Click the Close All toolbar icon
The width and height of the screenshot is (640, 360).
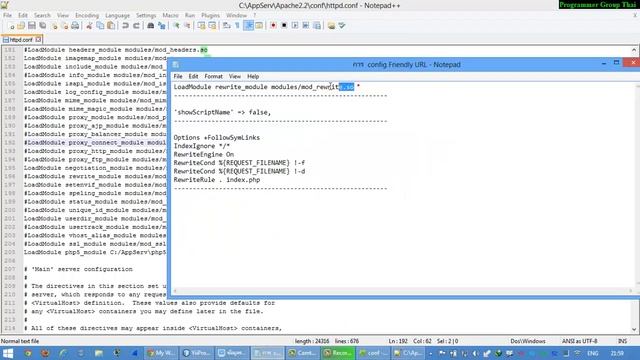point(64,26)
